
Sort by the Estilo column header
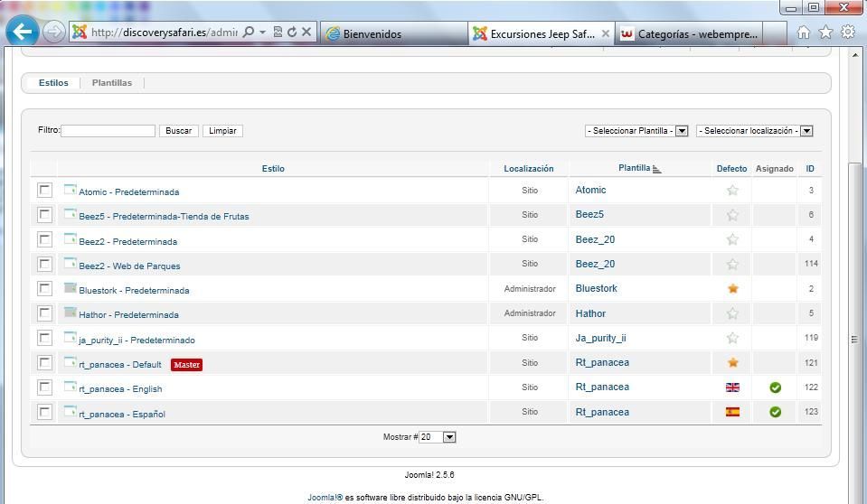click(273, 169)
